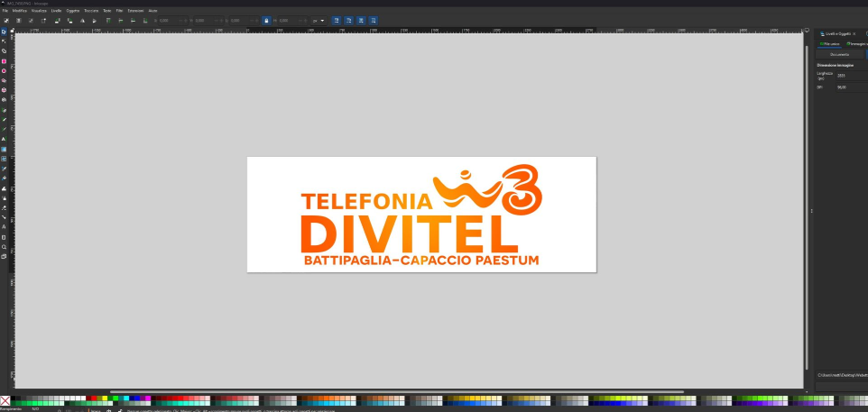The width and height of the screenshot is (868, 412).
Task: Select the Selector arrow tool
Action: click(x=4, y=32)
